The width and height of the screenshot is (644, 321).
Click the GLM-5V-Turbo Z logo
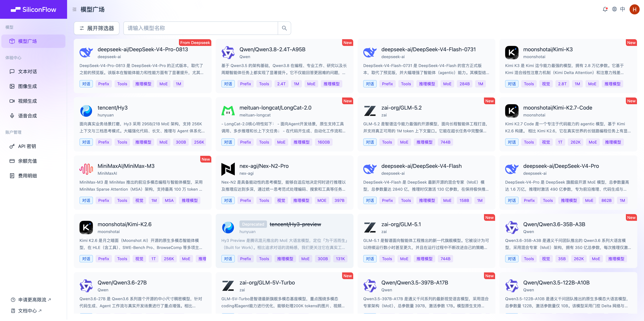[228, 286]
